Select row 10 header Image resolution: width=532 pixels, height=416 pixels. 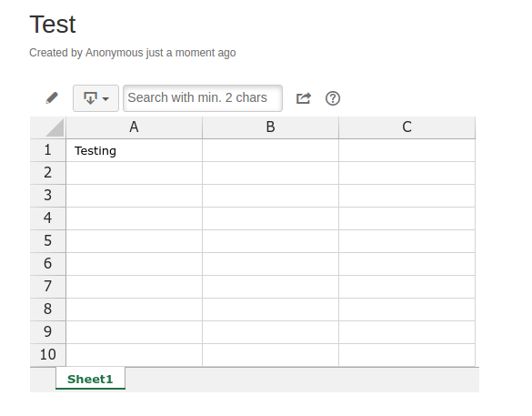[x=48, y=355]
